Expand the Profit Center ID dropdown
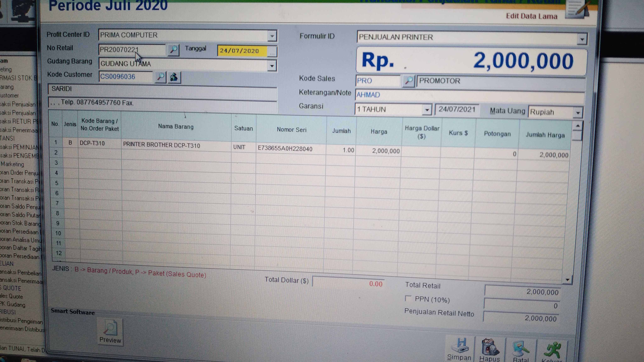Screen dimensions: 644x362 (272, 36)
